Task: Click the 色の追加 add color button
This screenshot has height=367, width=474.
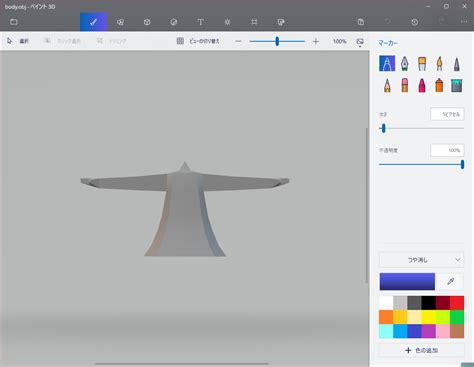Action: 421,350
